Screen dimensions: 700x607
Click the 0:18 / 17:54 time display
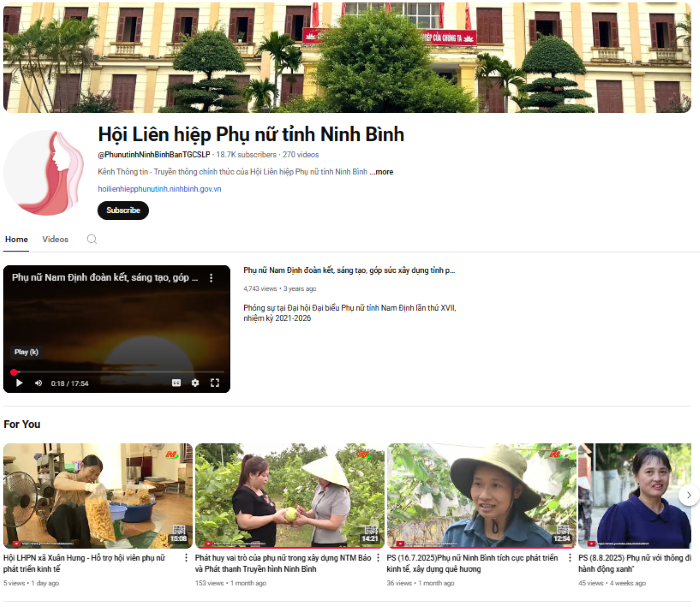70,383
